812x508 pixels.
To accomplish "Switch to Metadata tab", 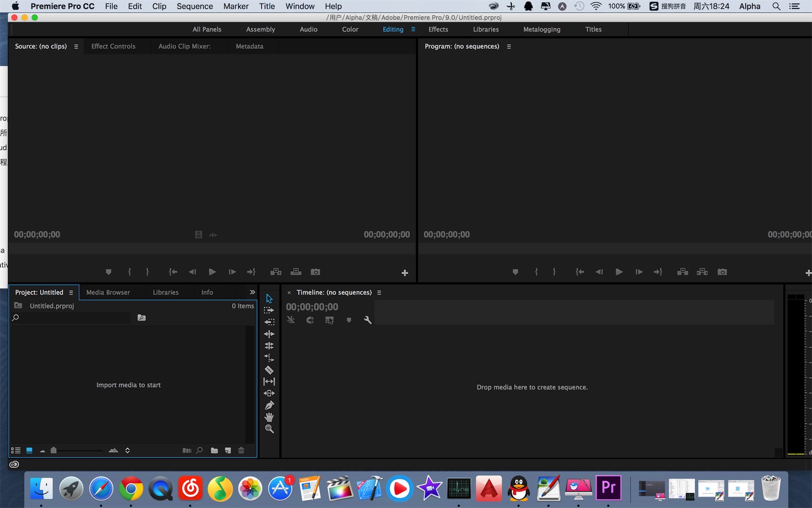I will 249,46.
